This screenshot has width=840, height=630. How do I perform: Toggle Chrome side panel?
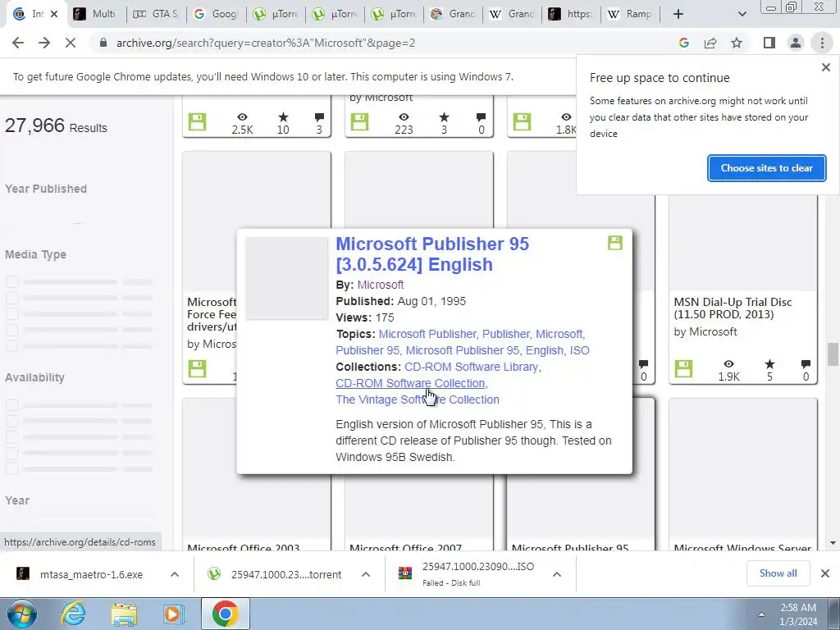(769, 43)
